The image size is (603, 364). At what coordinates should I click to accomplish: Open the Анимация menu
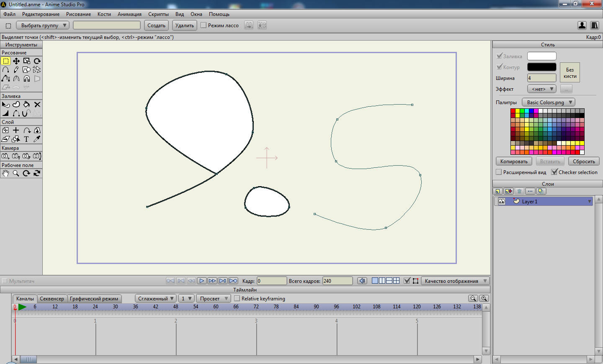(x=129, y=14)
